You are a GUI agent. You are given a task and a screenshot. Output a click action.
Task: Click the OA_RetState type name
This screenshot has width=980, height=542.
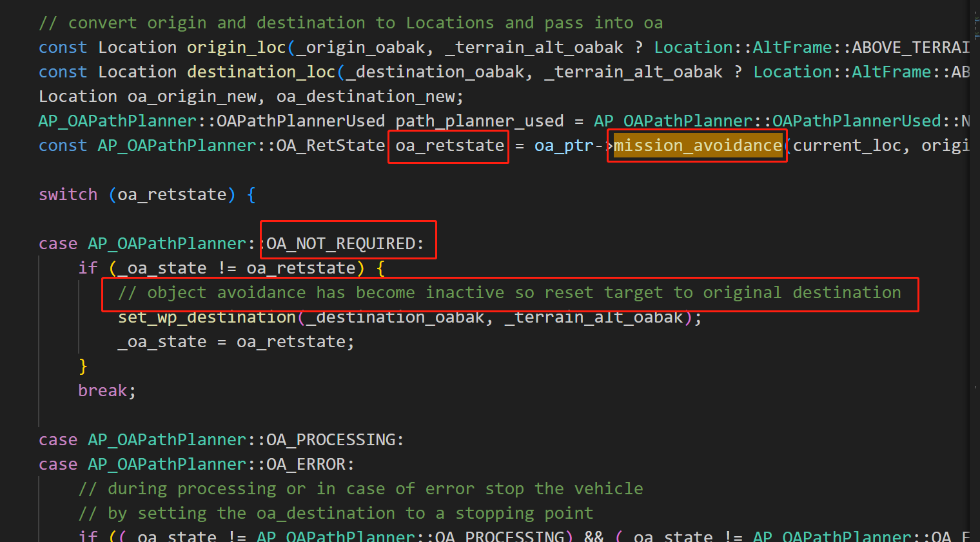pos(331,146)
